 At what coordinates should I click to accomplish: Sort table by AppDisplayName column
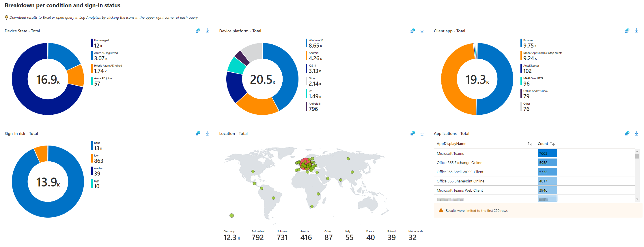tap(530, 144)
